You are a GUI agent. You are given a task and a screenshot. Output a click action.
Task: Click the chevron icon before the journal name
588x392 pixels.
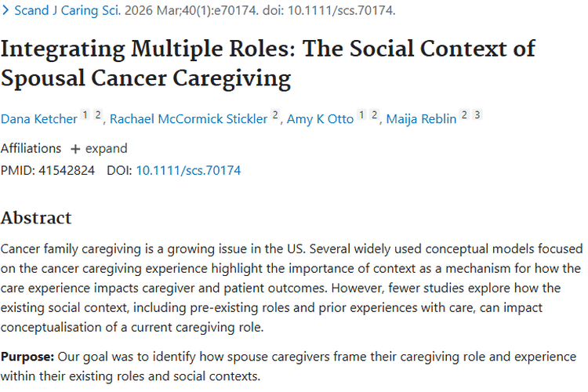7,12
